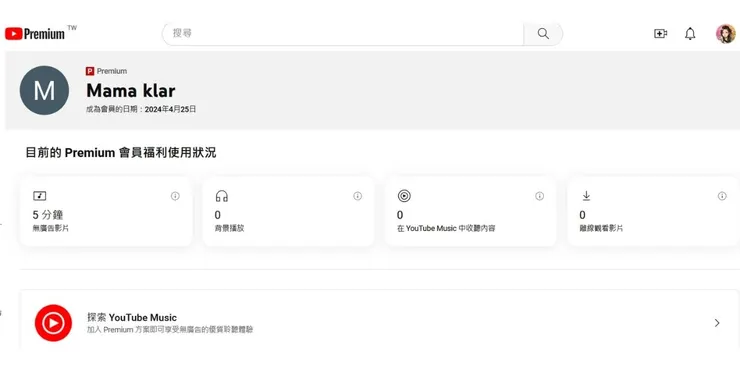This screenshot has height=388, width=740.
Task: Click the membership date 2024年4月25日
Action: (170, 109)
